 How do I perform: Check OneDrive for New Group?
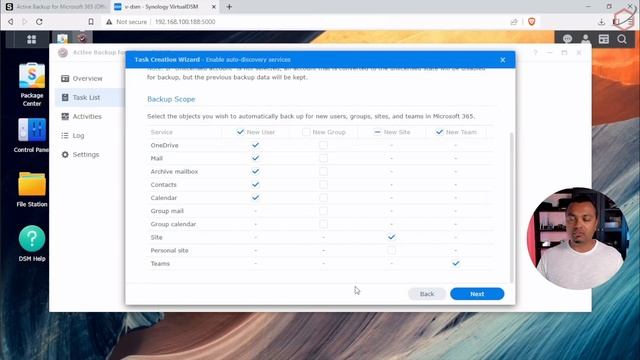[x=323, y=145]
